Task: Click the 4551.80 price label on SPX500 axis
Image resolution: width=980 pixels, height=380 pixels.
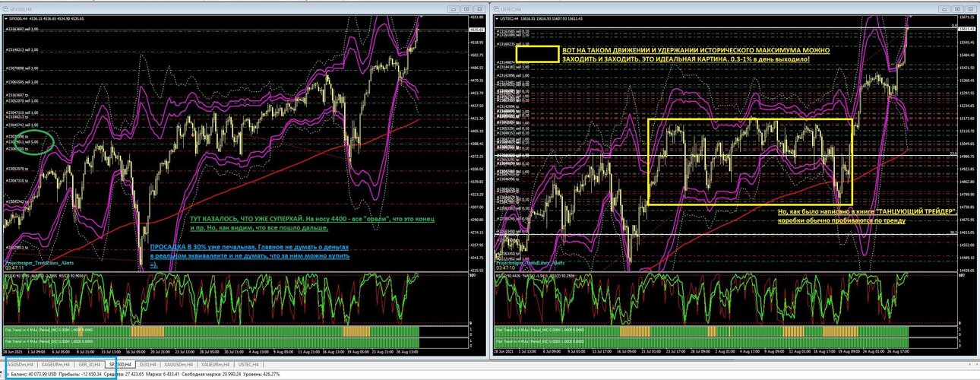Action: click(x=478, y=17)
